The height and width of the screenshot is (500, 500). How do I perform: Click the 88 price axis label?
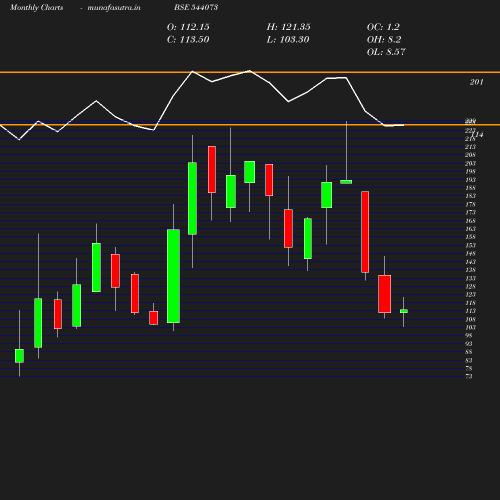click(x=469, y=352)
